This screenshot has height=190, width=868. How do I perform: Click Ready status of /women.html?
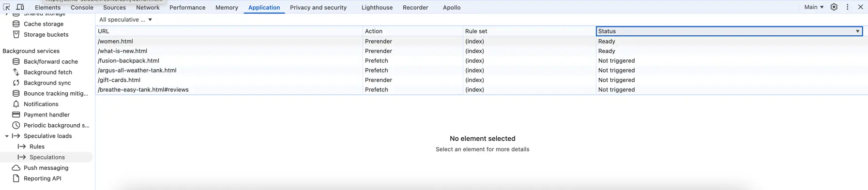pos(607,42)
